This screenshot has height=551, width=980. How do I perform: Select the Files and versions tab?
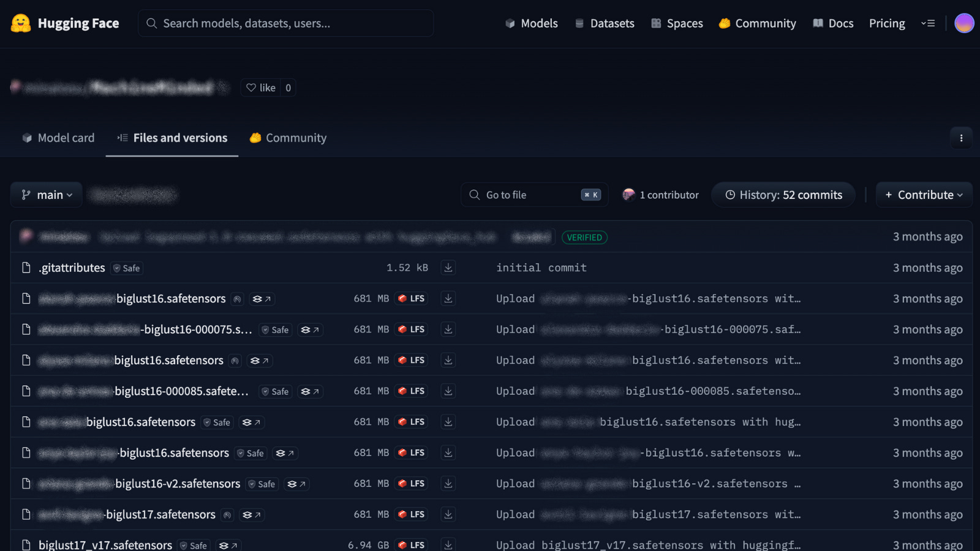[x=172, y=138]
